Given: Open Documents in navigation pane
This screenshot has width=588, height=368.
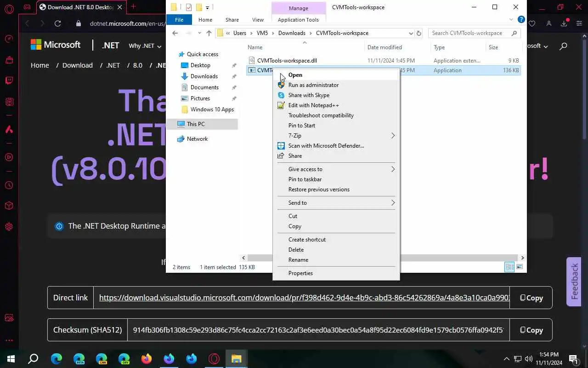Looking at the screenshot, I should pos(204,87).
